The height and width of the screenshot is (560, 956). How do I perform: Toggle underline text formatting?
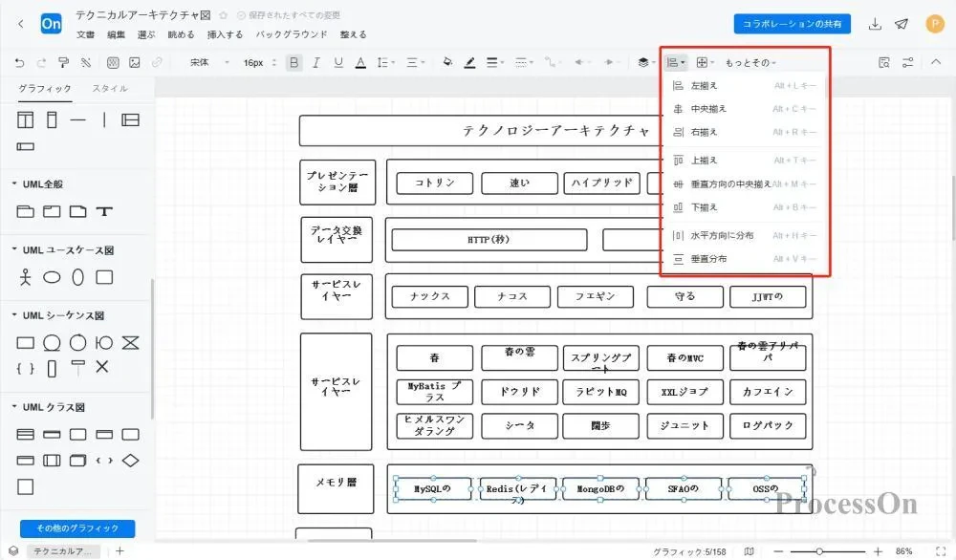[339, 62]
